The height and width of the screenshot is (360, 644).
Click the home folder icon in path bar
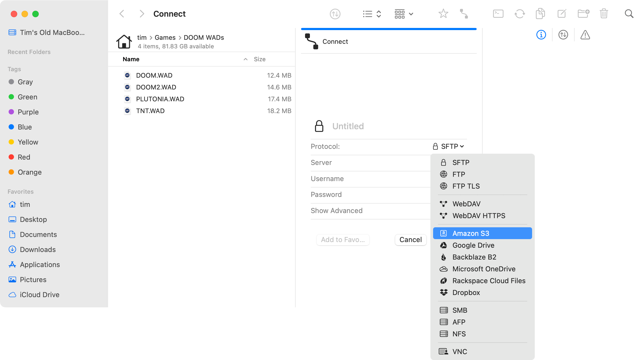tap(124, 42)
